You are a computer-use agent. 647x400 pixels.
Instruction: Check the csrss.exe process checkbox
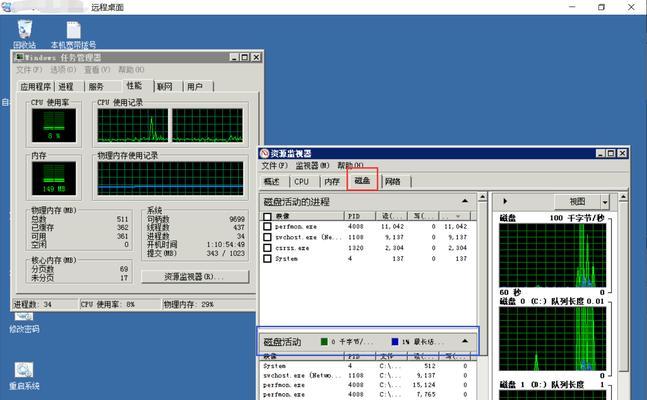tap(267, 248)
